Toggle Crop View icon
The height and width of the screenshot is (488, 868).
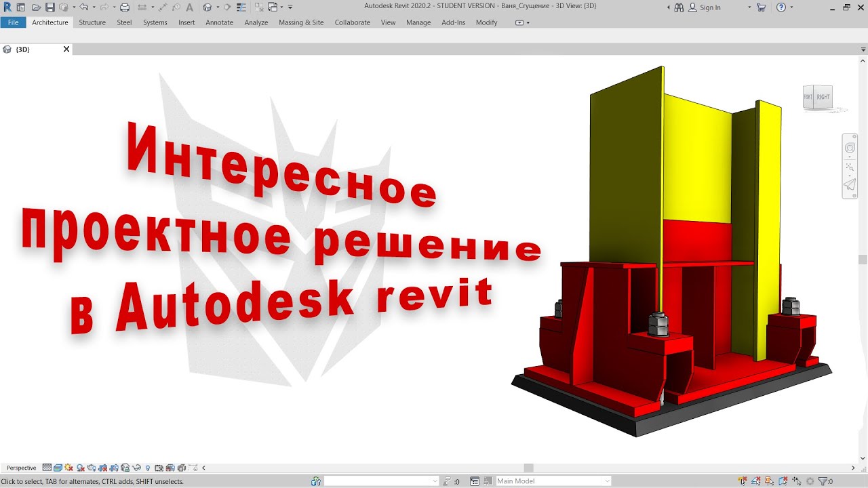pyautogui.click(x=102, y=468)
